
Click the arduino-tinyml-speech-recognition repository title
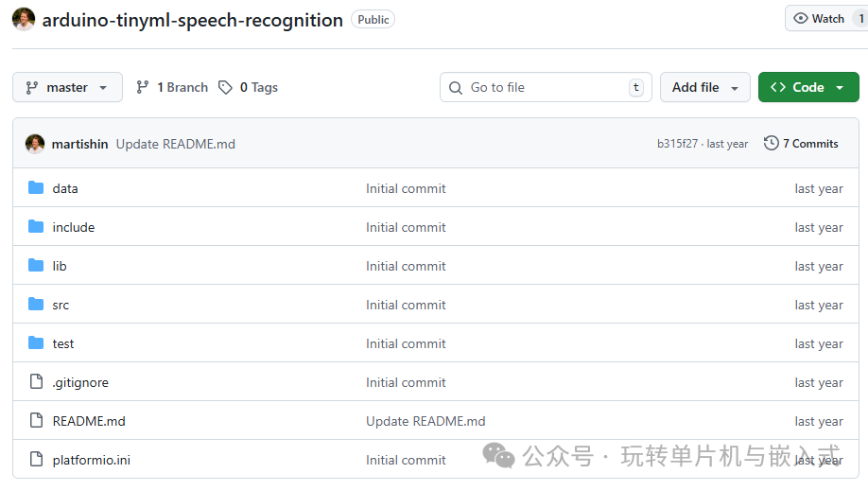click(193, 20)
